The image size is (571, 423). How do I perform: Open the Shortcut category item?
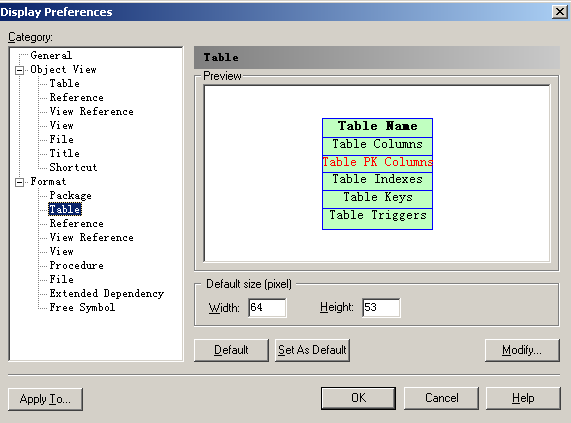coord(74,167)
